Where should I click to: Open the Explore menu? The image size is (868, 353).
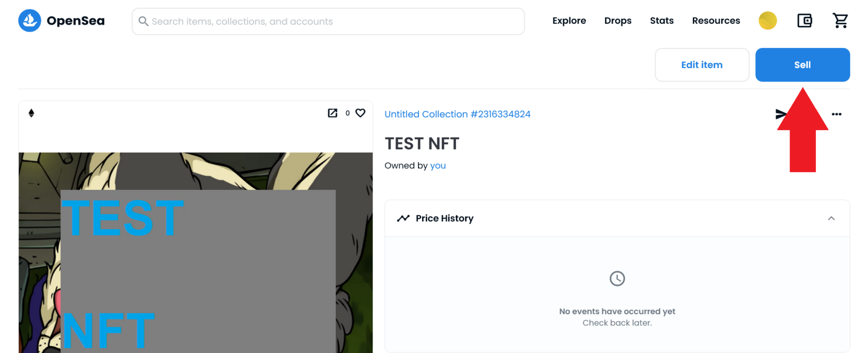coord(569,21)
